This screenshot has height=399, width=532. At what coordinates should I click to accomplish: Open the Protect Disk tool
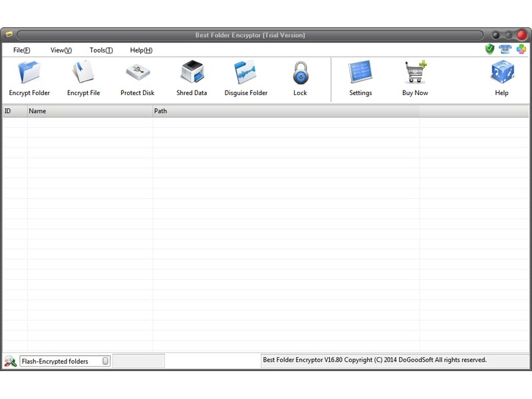tap(137, 72)
